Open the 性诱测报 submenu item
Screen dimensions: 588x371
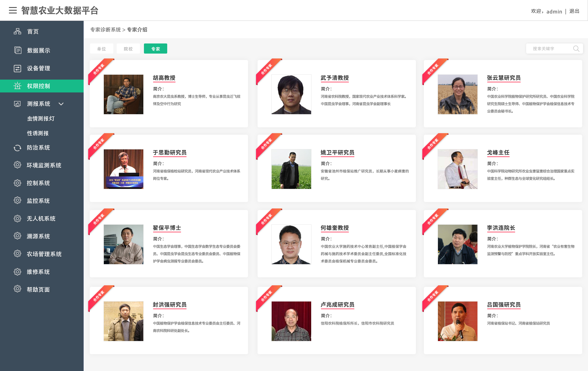click(x=38, y=133)
